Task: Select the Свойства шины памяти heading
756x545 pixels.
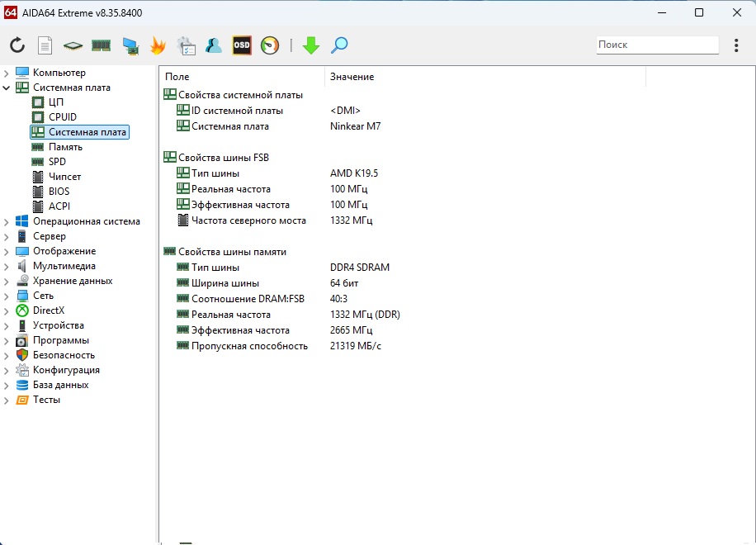Action: (x=224, y=252)
